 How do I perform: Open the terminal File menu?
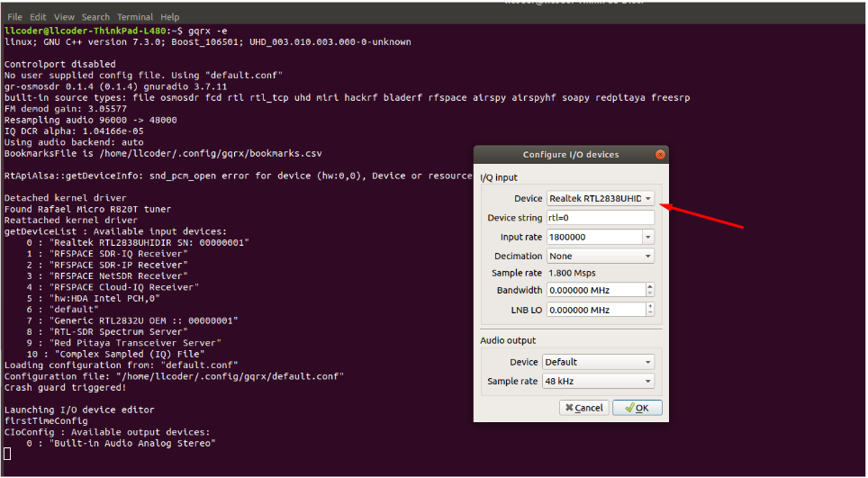(14, 17)
